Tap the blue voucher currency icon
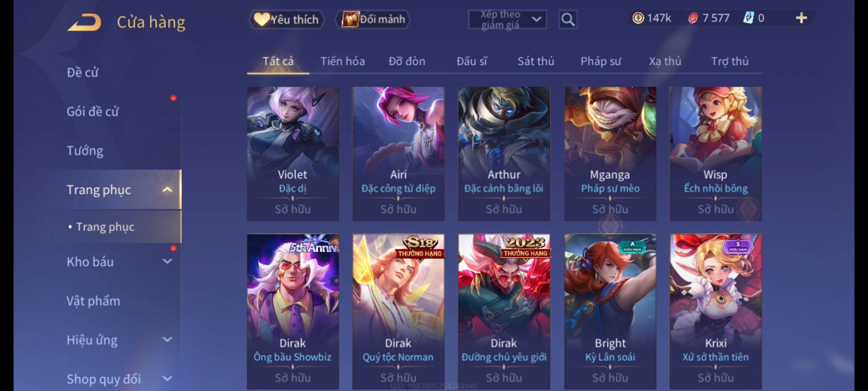This screenshot has height=391, width=868. pyautogui.click(x=748, y=18)
